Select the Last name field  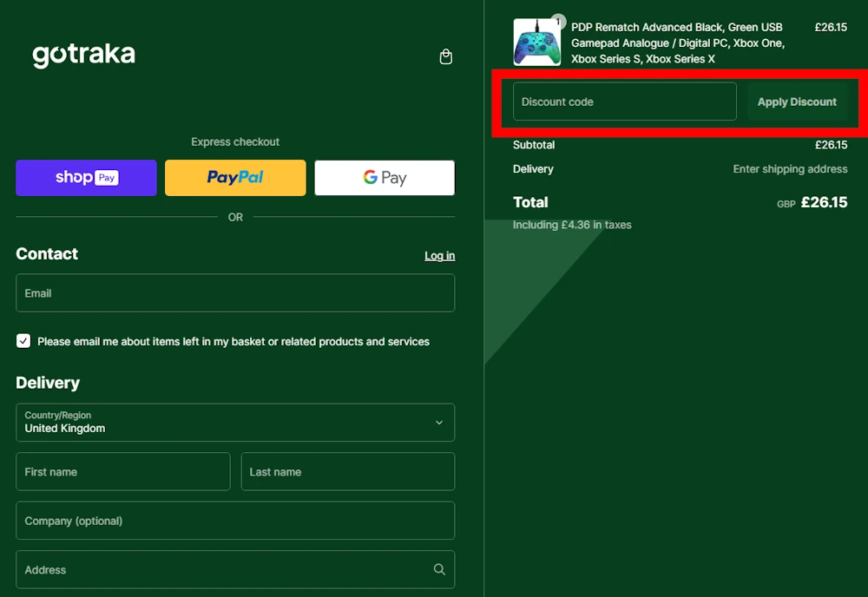point(347,471)
